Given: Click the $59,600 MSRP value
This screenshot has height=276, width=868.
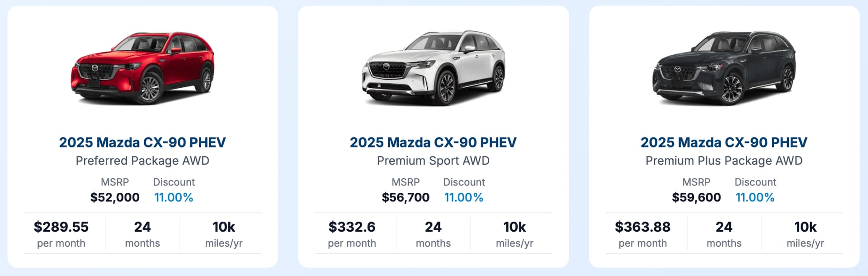Looking at the screenshot, I should click(x=696, y=197).
